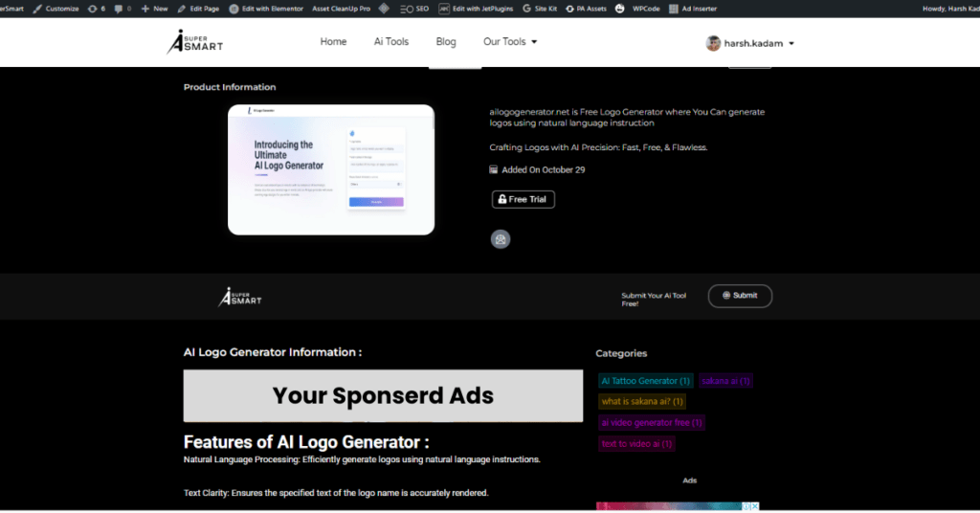This screenshot has height=513, width=980.
Task: Go to the Home page
Action: click(x=333, y=42)
